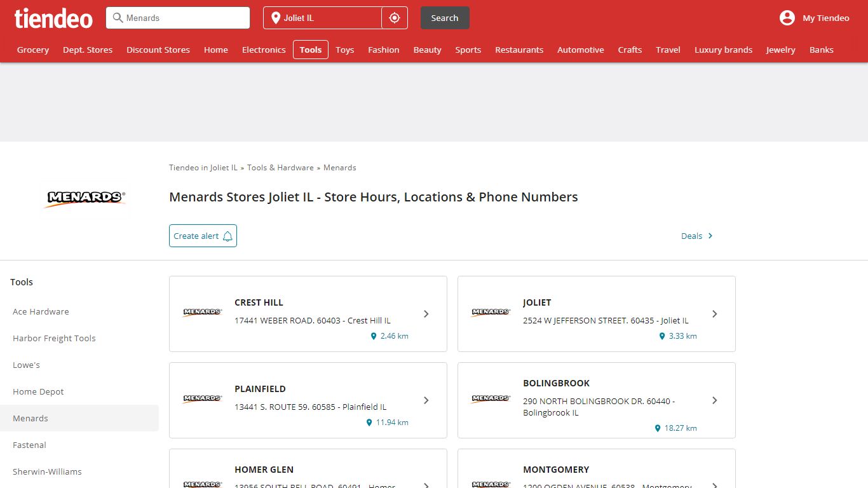Click the 2.46 km distance pin
868x488 pixels.
coord(374,336)
